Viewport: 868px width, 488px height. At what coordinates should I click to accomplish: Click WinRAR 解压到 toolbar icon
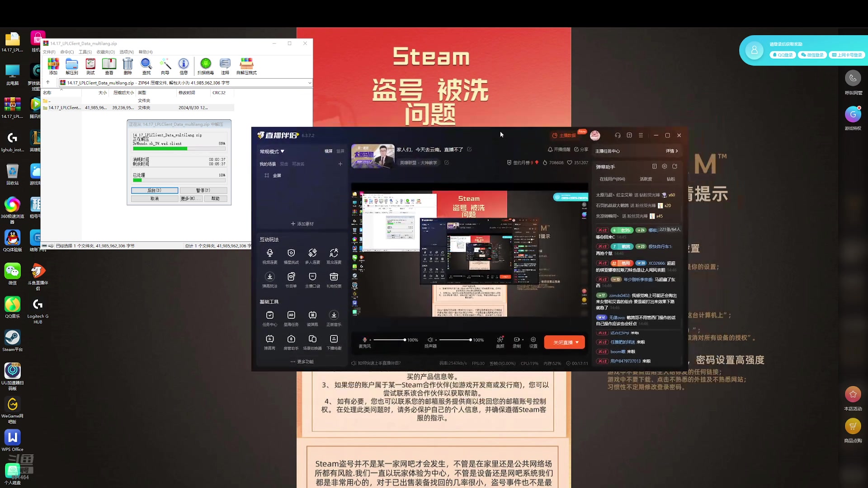[x=72, y=66]
